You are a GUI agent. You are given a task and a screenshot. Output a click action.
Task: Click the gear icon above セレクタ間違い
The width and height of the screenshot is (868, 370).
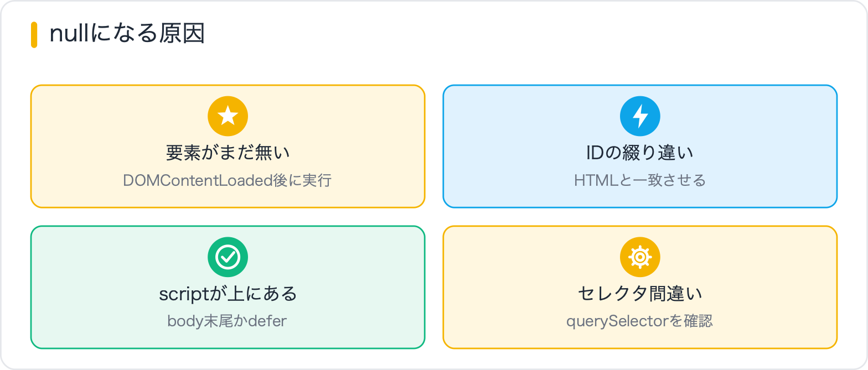(x=640, y=257)
